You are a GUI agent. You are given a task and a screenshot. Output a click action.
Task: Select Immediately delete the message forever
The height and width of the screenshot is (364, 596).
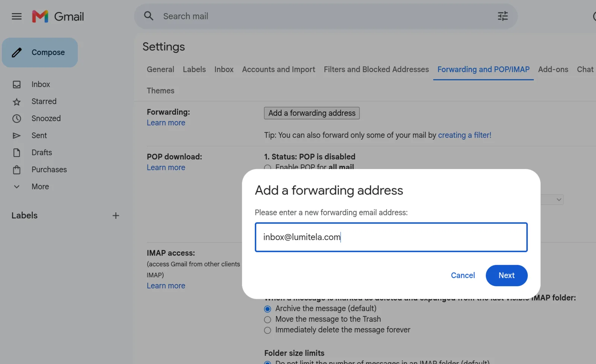267,331
